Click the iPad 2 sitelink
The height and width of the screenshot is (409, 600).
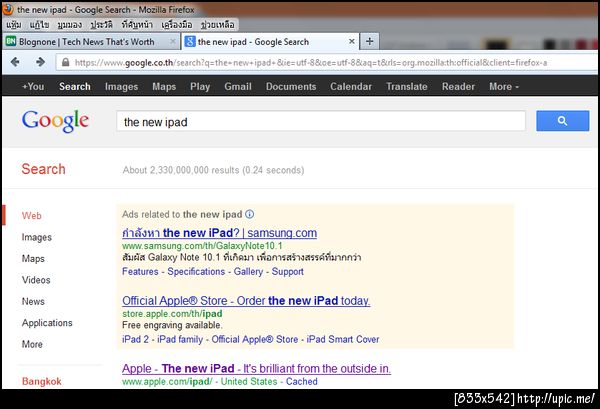[135, 339]
